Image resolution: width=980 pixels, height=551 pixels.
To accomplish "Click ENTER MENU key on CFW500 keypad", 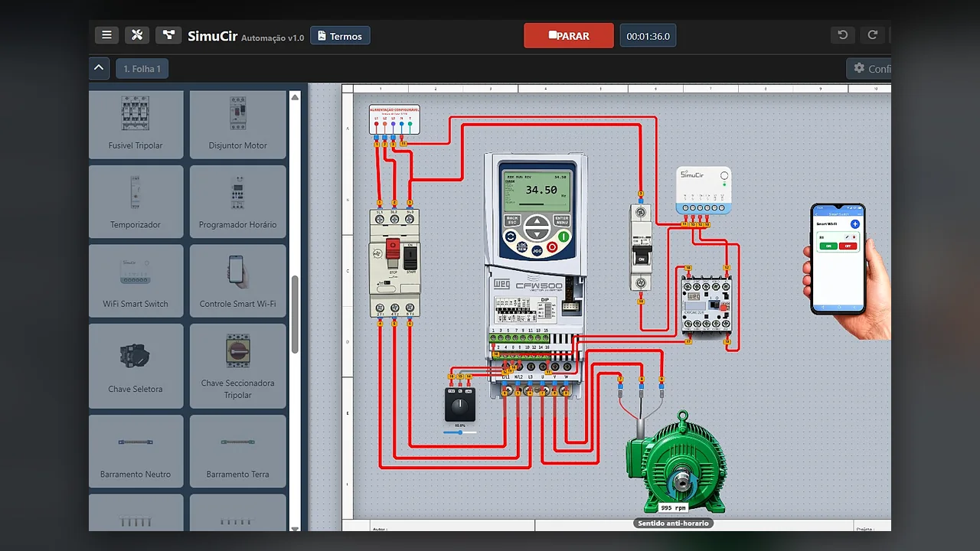I will (x=562, y=220).
